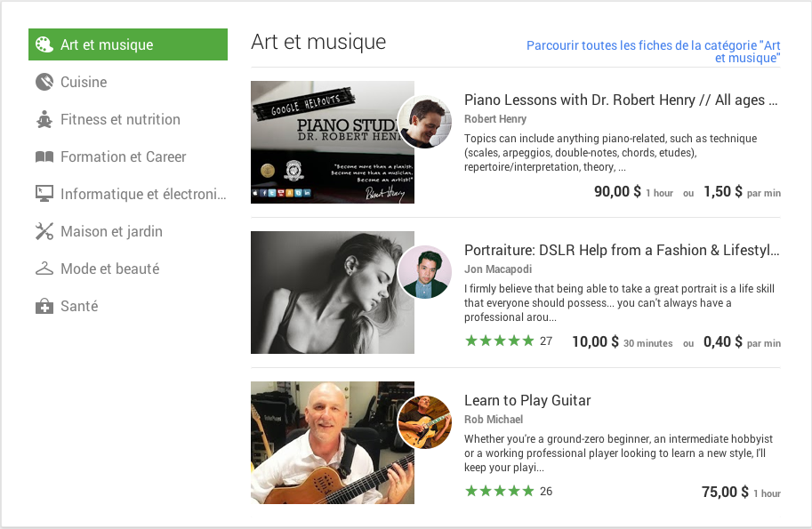Screen dimensions: 812x529
Task: Open the Mode et beauté category
Action: pyautogui.click(x=128, y=269)
